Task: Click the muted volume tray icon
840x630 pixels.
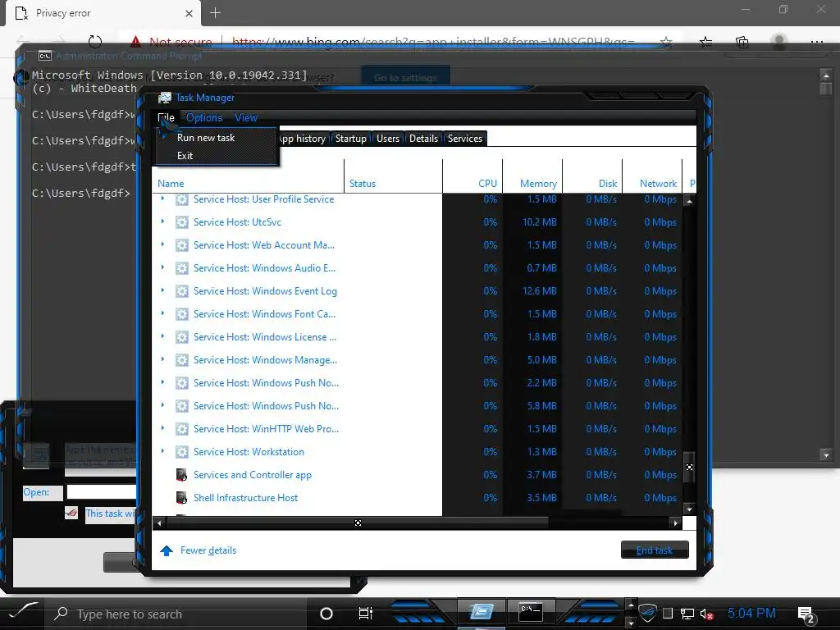Action: pyautogui.click(x=706, y=614)
